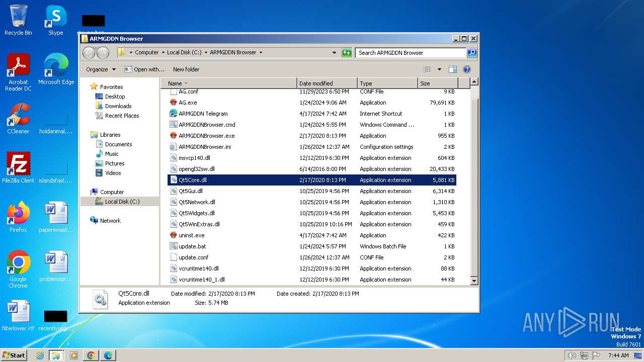Select Documents library
644x362 pixels.
tap(118, 144)
